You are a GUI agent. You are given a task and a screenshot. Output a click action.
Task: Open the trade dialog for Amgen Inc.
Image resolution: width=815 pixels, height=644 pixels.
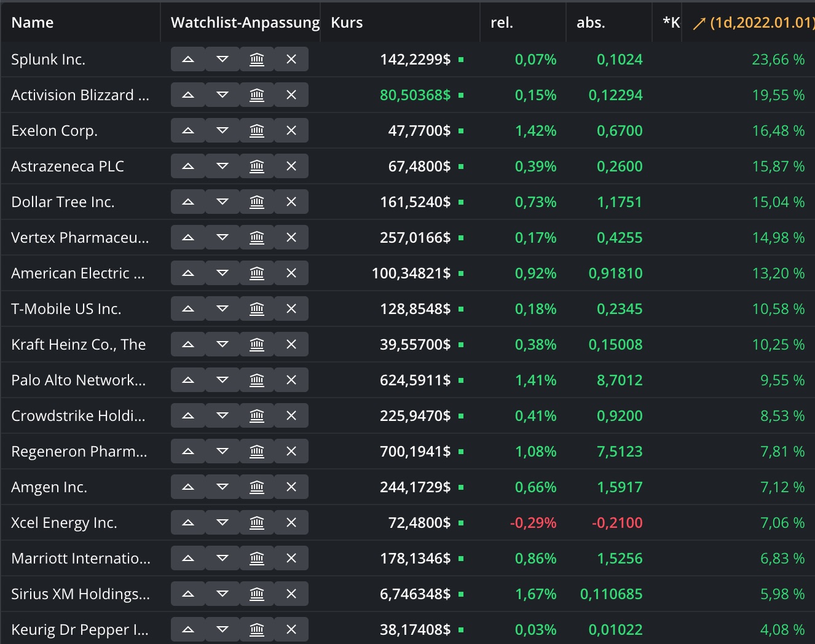[256, 487]
